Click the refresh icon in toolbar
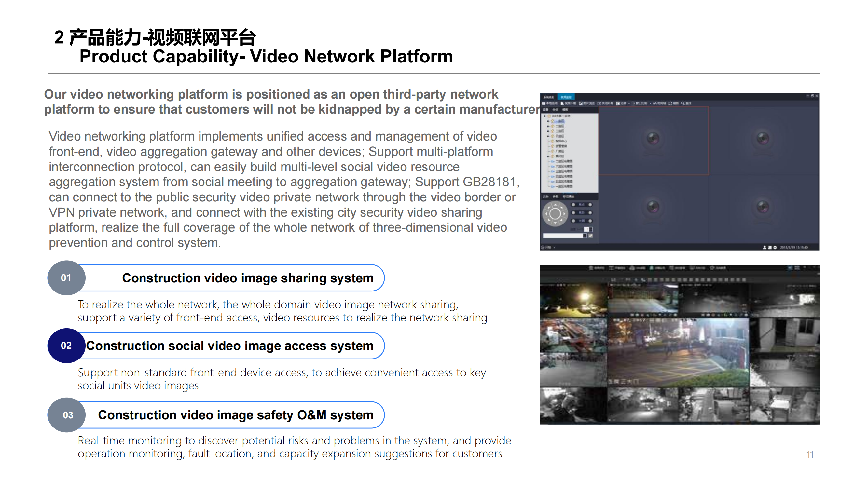Screen dimensions: 868x488 pyautogui.click(x=670, y=103)
